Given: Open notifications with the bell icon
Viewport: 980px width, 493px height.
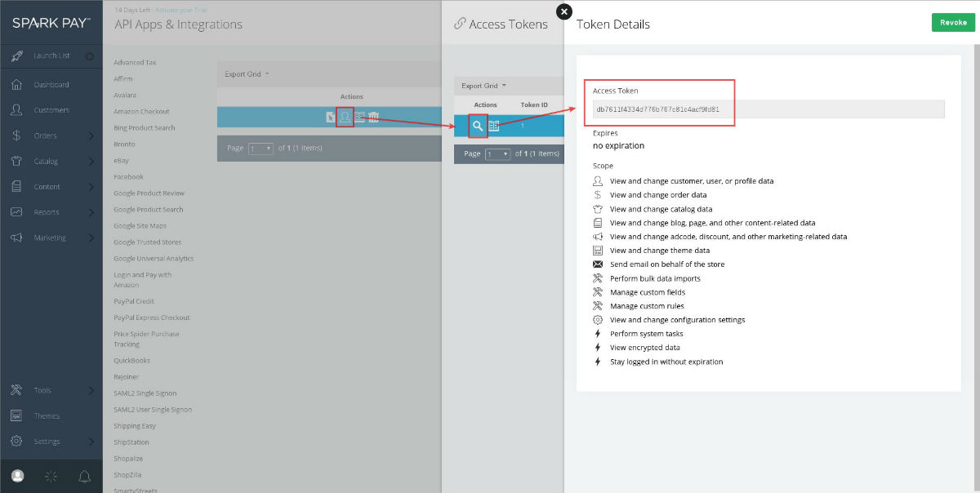Looking at the screenshot, I should (x=84, y=476).
